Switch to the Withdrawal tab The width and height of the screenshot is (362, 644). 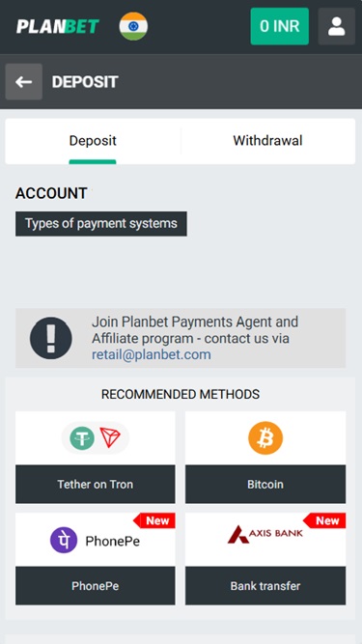[x=267, y=141]
